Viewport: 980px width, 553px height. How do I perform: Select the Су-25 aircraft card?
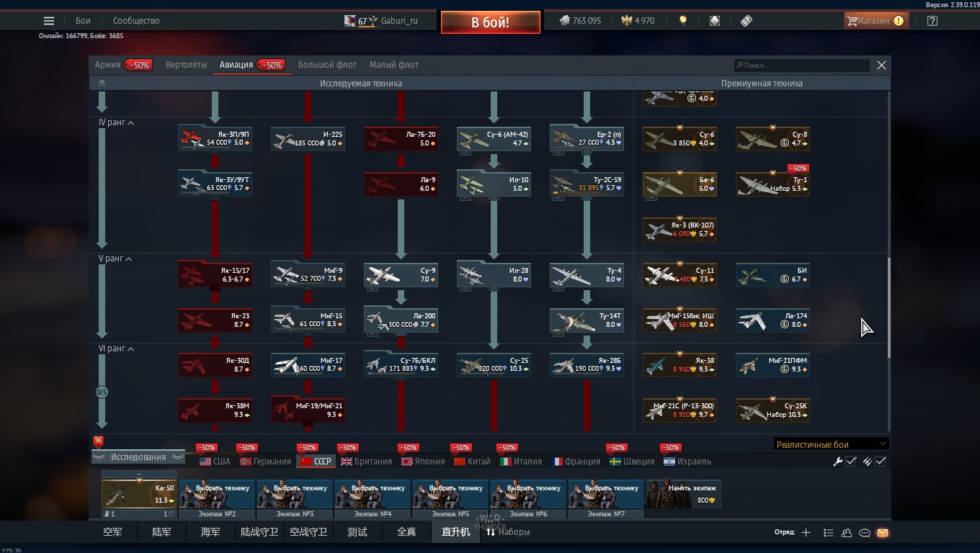point(494,365)
